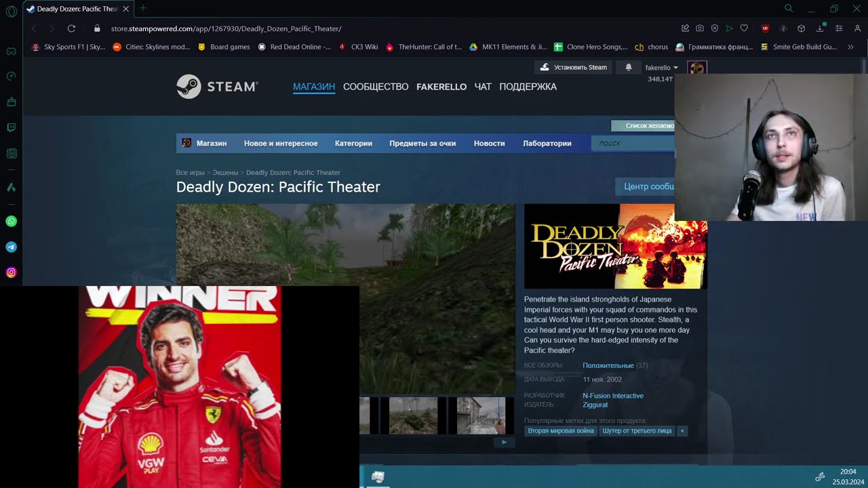Open the Положительные reviews link

(x=608, y=365)
